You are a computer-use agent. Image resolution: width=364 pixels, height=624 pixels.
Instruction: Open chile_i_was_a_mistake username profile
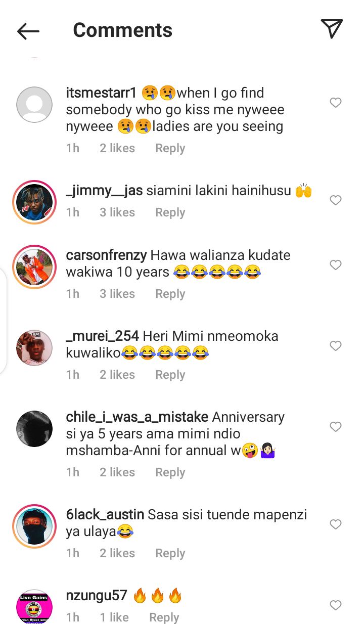coord(137,417)
